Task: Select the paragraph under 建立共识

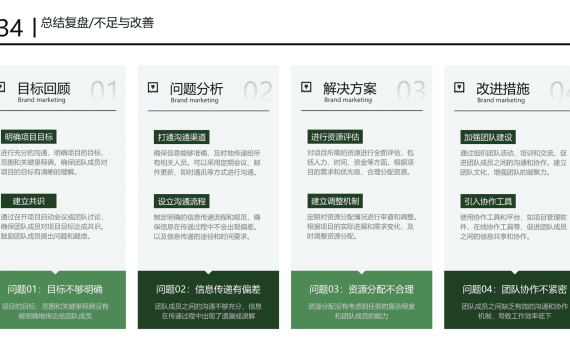Action: click(x=53, y=226)
